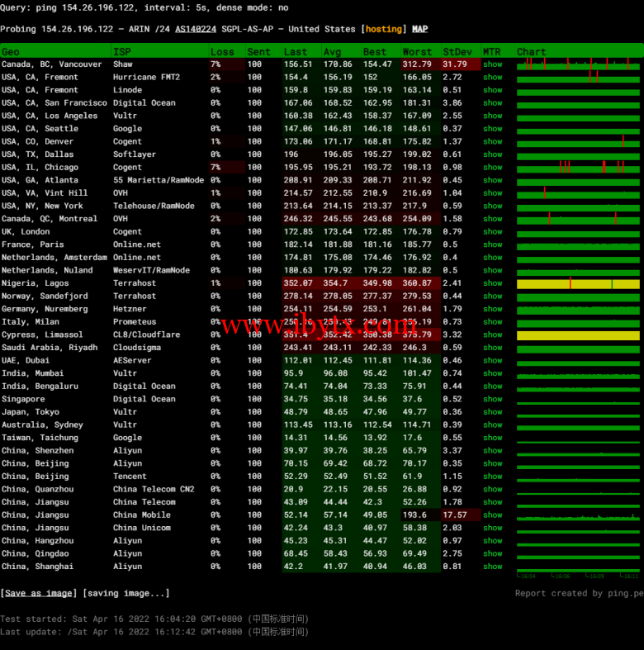This screenshot has width=644, height=650.
Task: Click the AS140224 network link
Action: pos(196,29)
